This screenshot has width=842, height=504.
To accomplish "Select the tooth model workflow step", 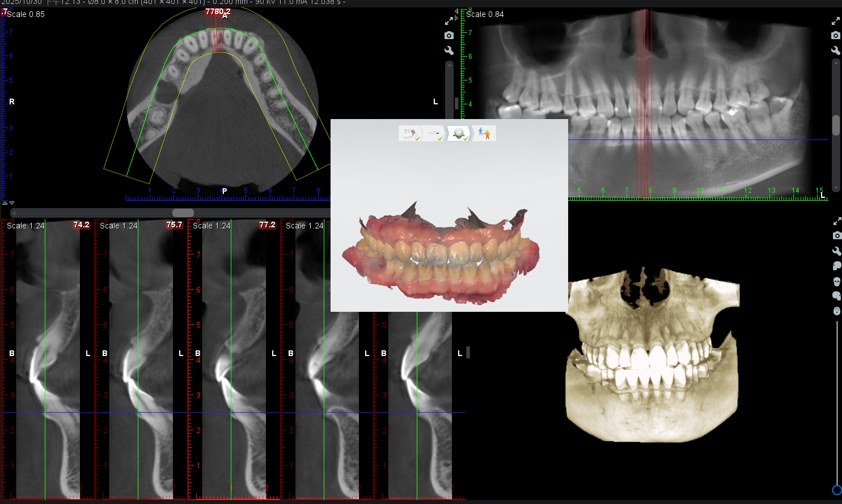I will point(459,134).
